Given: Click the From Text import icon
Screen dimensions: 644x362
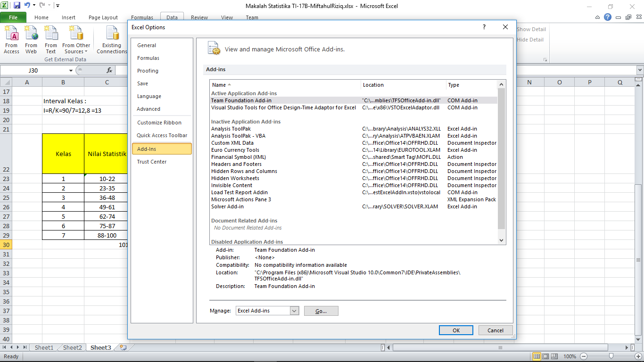Looking at the screenshot, I should 51,41.
